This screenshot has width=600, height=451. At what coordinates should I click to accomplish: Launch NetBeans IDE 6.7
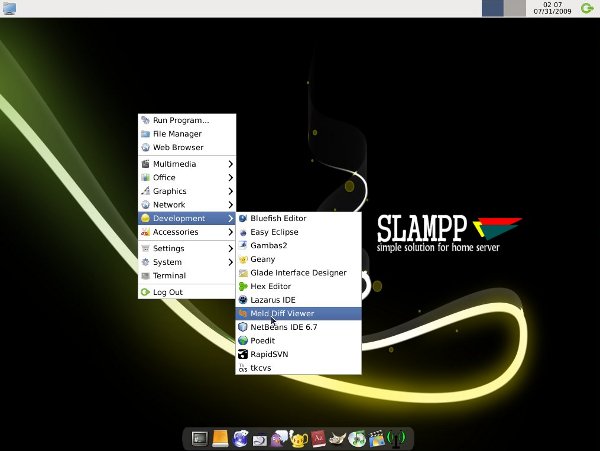[298, 327]
